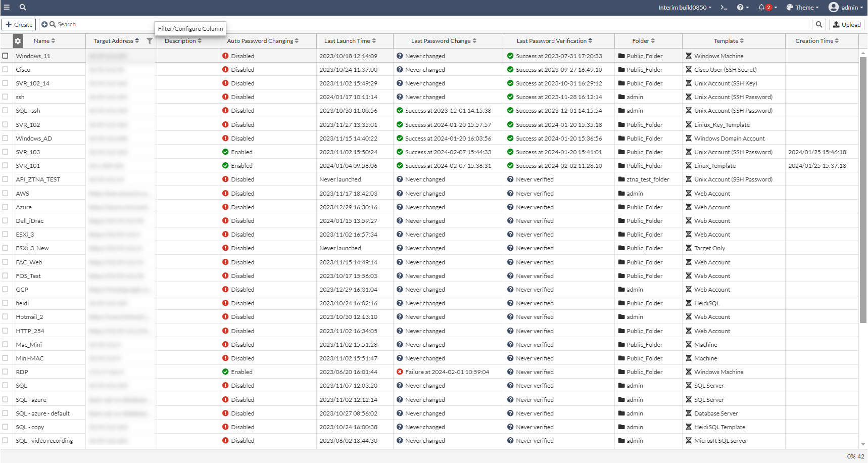This screenshot has height=463, width=868.
Task: Select the AWS row checkbox
Action: coord(5,193)
